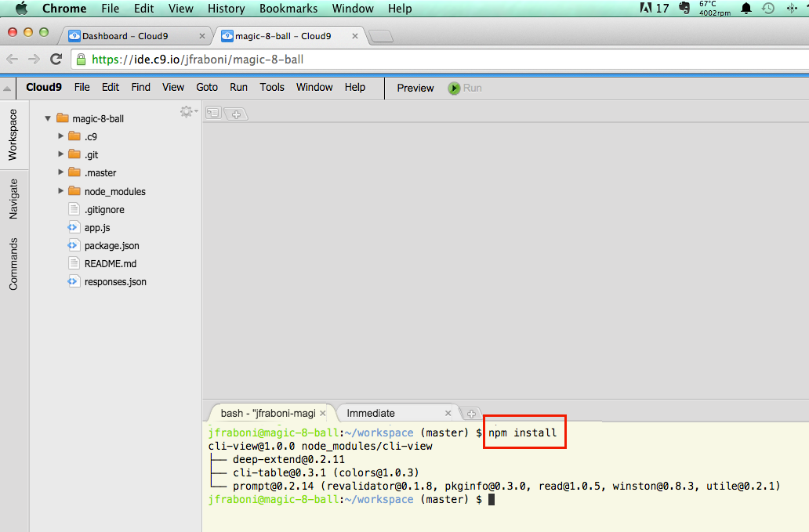
Task: Click the Preview button
Action: click(415, 89)
